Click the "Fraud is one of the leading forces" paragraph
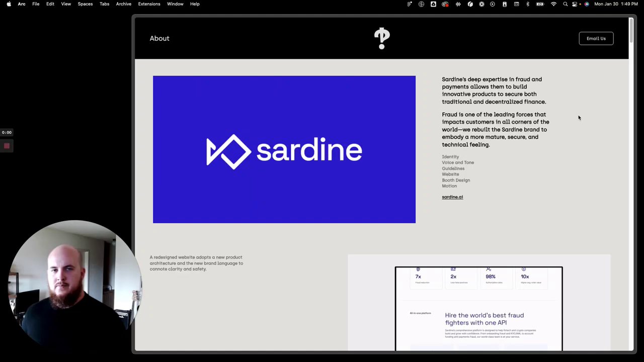644x362 pixels. (x=496, y=130)
